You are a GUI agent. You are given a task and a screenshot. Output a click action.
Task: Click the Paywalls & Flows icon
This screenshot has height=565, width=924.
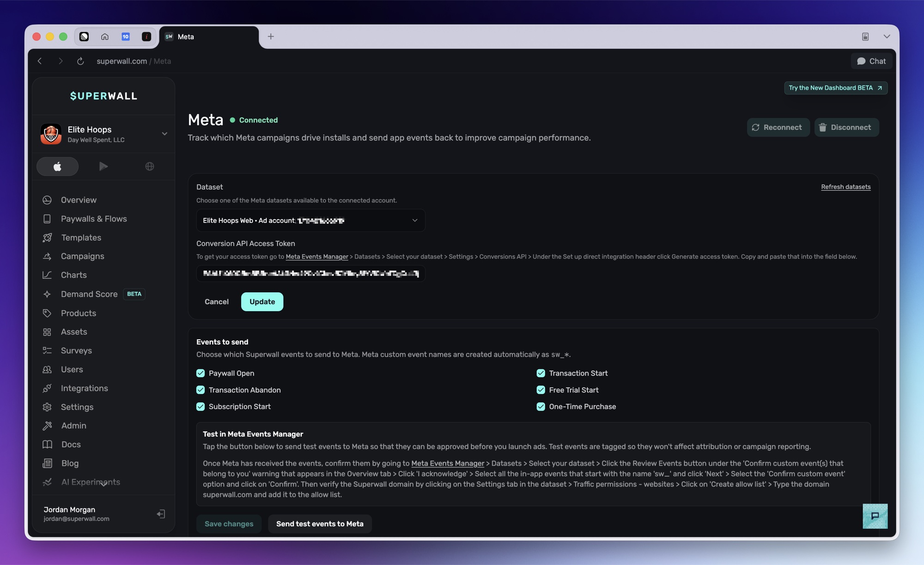click(x=47, y=219)
